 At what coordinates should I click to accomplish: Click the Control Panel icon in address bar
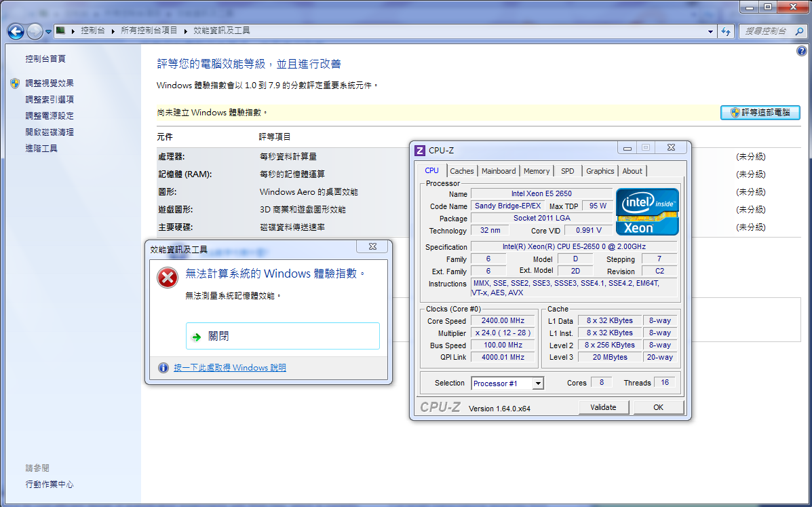(x=60, y=31)
